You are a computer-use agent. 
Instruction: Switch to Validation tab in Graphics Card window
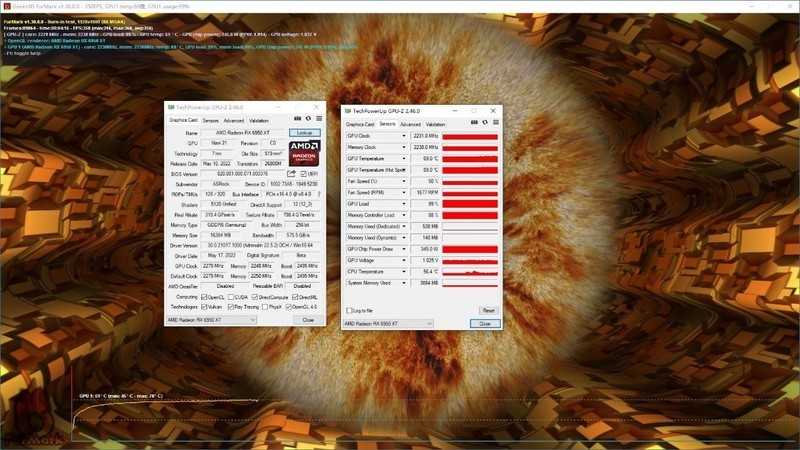click(x=259, y=121)
